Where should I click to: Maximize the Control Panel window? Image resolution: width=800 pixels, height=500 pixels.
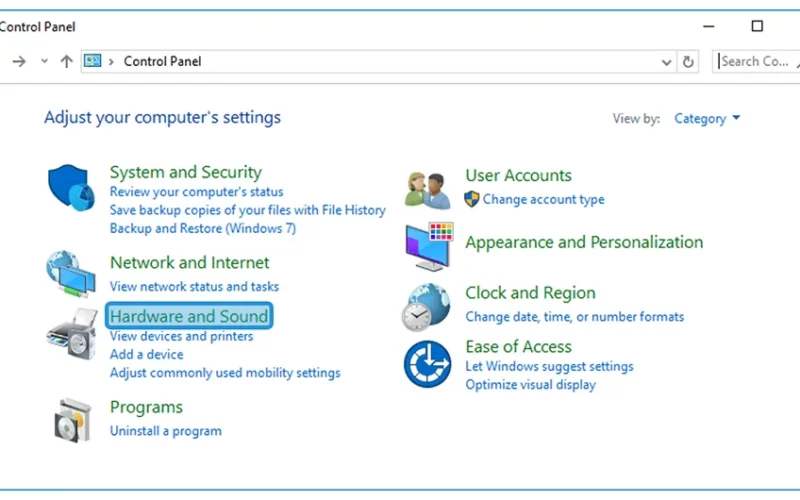(757, 26)
